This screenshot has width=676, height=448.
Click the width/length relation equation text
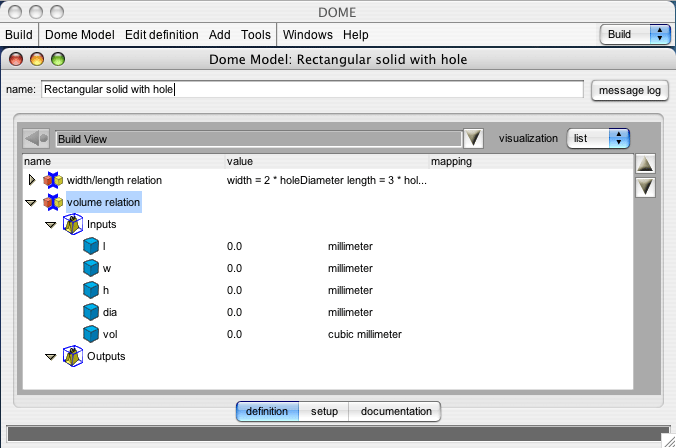(x=327, y=180)
